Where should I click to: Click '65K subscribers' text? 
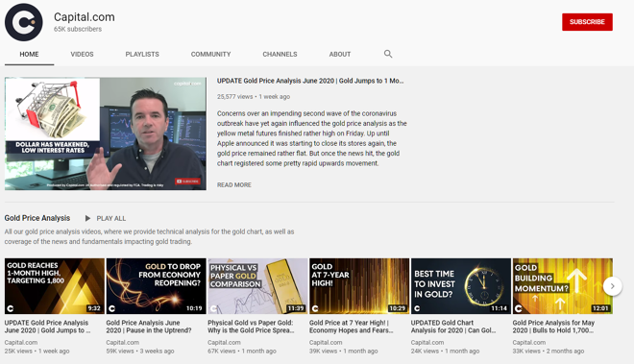pyautogui.click(x=78, y=29)
